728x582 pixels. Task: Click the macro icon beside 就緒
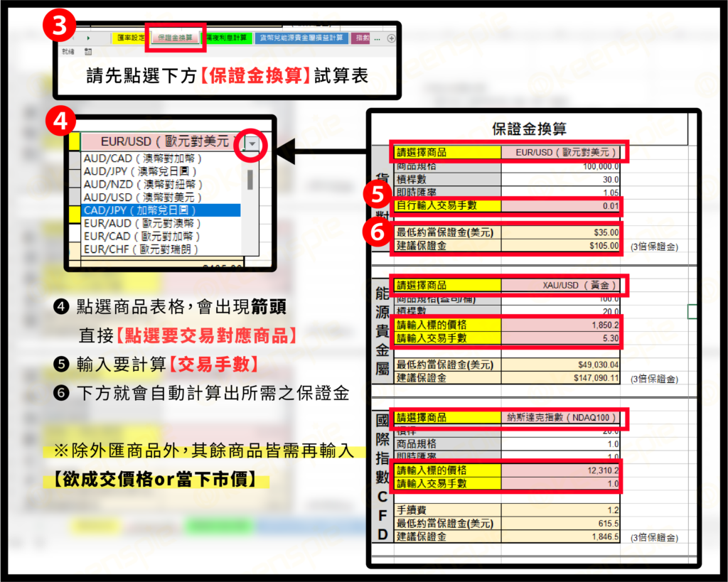click(87, 50)
